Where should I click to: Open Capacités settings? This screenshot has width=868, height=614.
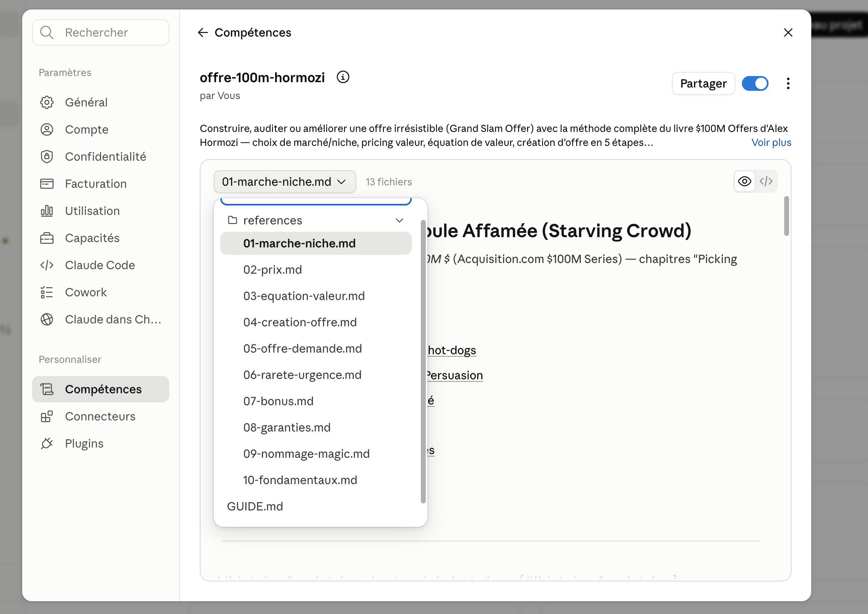pyautogui.click(x=101, y=238)
